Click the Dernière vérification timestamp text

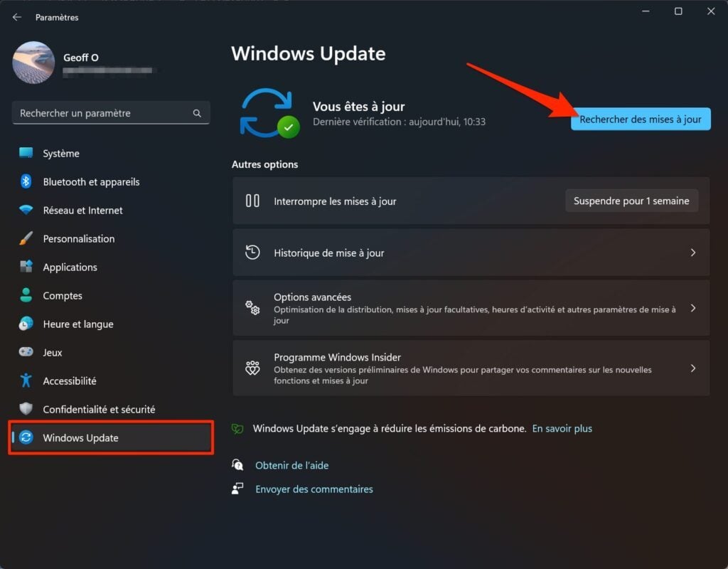coord(399,122)
